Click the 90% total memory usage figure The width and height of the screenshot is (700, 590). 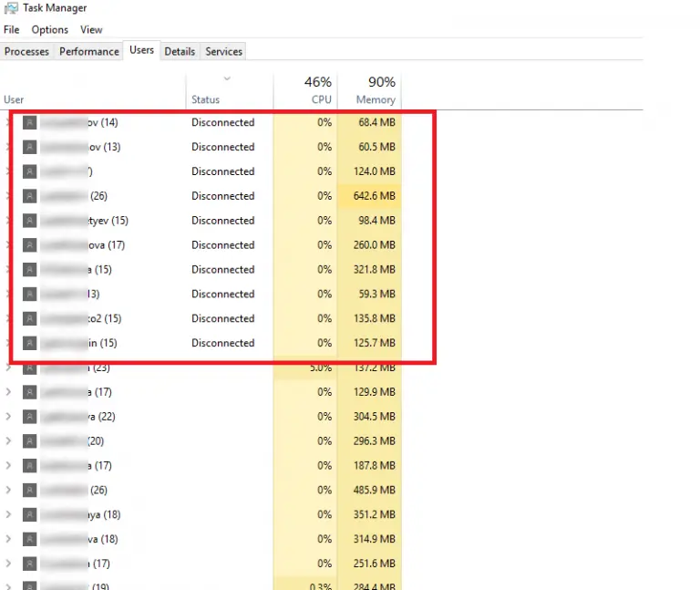(382, 82)
